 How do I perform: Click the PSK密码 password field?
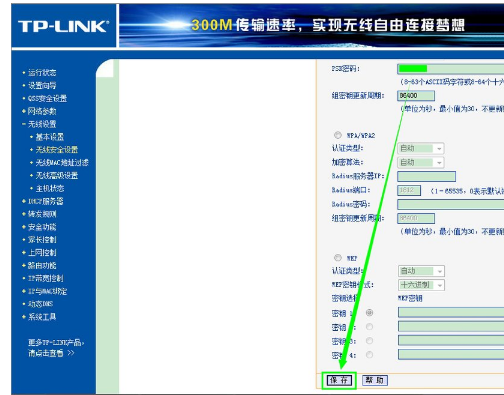[x=451, y=69]
